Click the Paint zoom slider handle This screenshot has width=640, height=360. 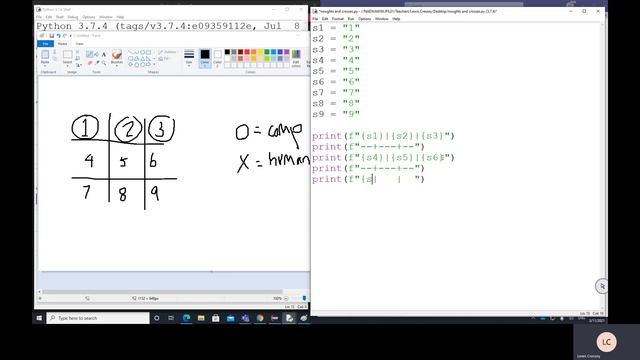coord(304,298)
